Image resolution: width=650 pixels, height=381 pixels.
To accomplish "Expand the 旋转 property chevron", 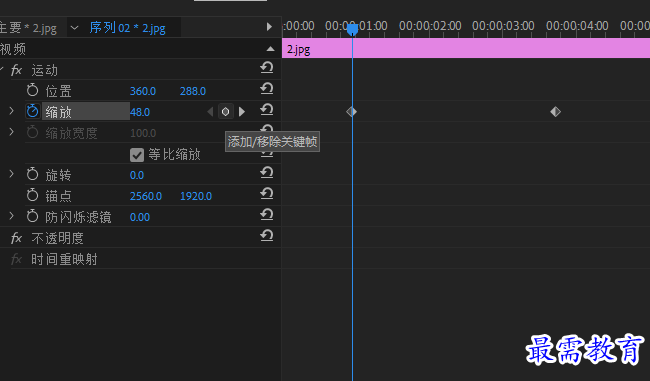I will [x=12, y=174].
